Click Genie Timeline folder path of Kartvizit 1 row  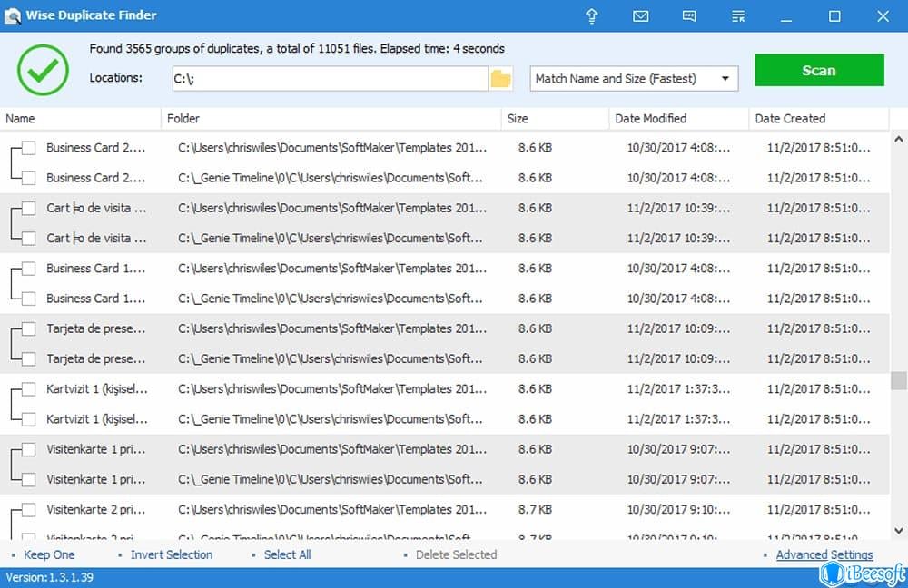pos(331,419)
